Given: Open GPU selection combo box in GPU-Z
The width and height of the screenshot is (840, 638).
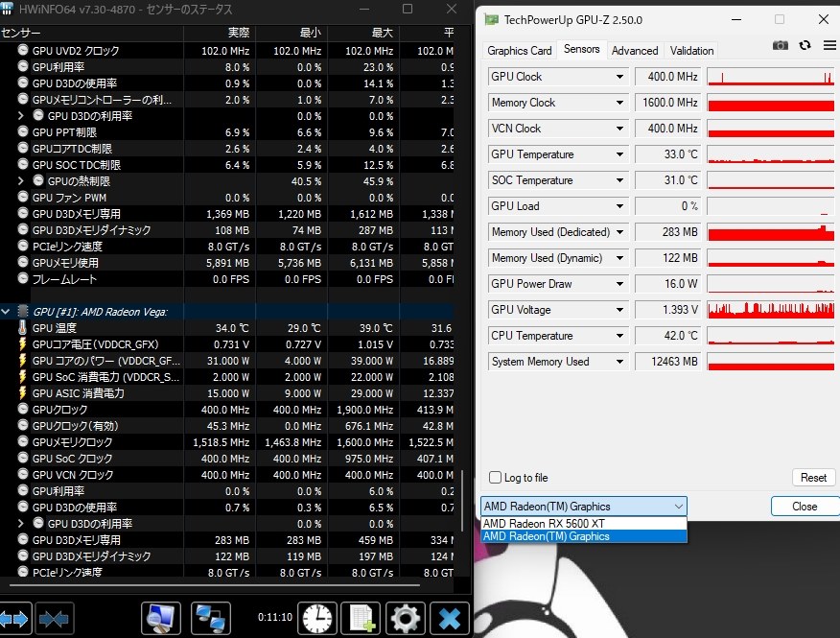Looking at the screenshot, I should (584, 507).
